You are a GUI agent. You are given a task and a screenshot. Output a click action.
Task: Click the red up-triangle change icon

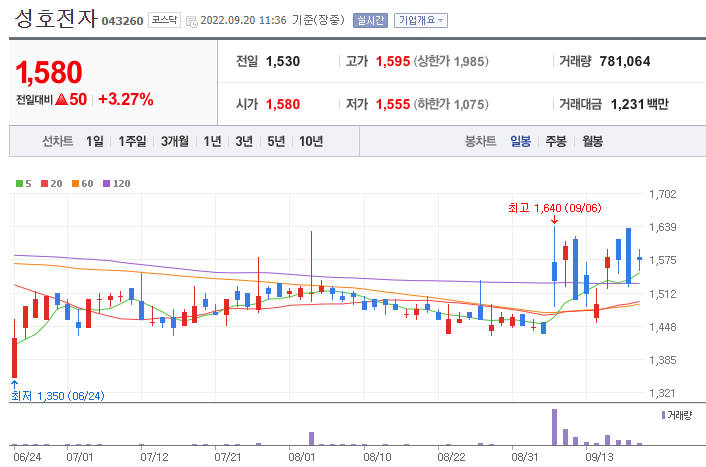(x=62, y=99)
